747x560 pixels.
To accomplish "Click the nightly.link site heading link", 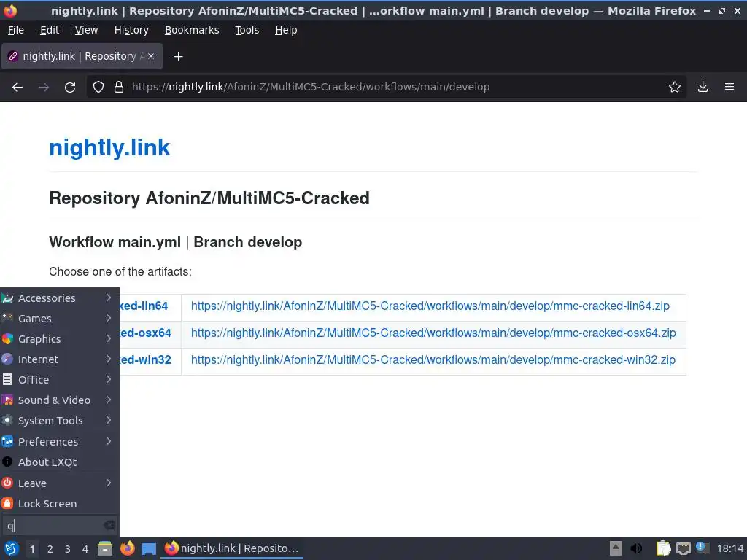I will click(109, 147).
